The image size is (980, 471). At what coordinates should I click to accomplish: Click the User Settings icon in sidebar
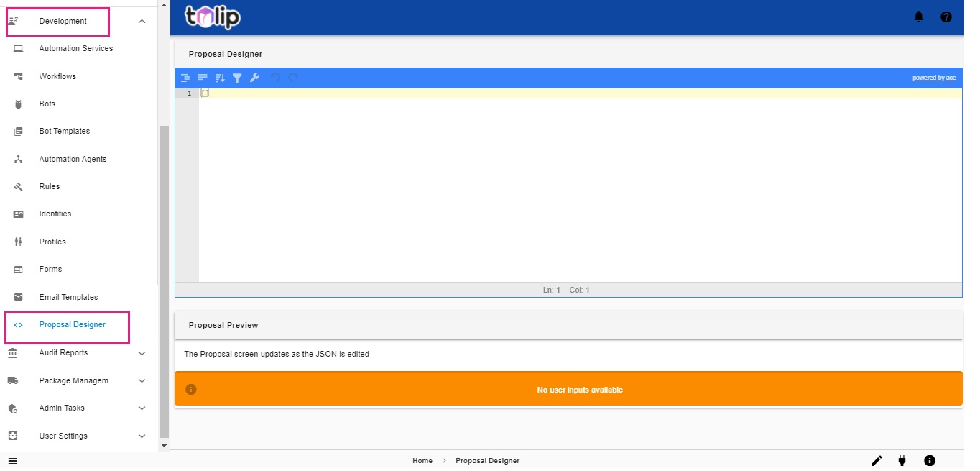(x=12, y=436)
